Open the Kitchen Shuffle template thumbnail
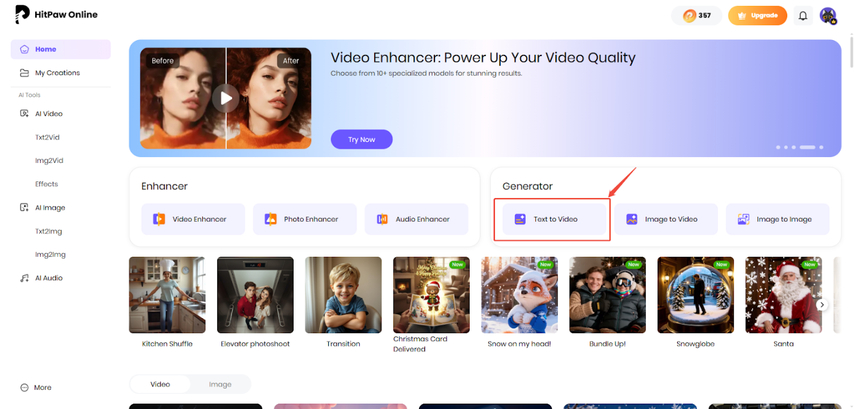854x409 pixels. [167, 295]
